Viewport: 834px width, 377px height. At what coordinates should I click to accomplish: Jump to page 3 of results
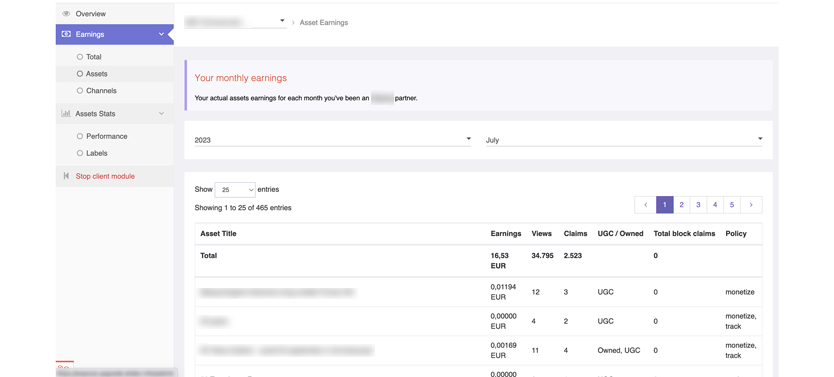pos(698,205)
